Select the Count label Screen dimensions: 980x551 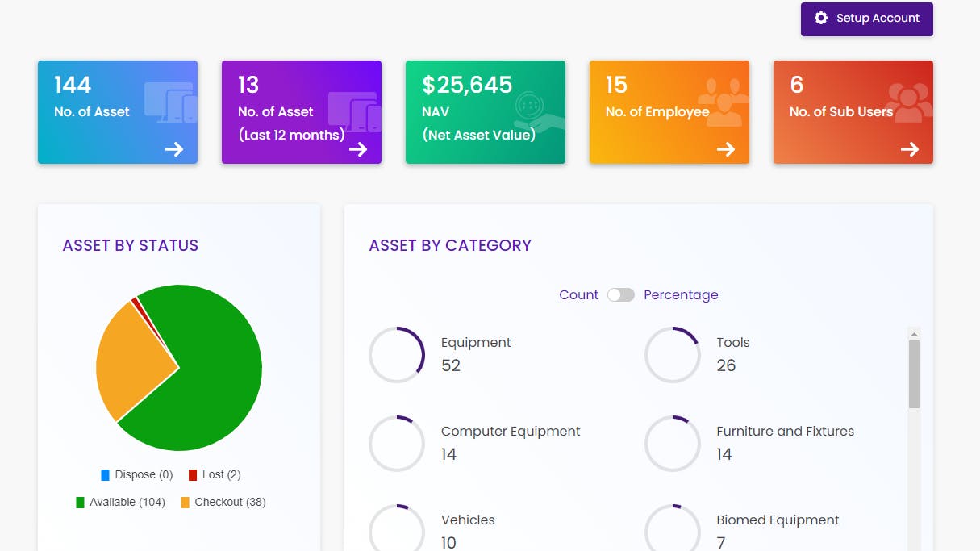[578, 295]
